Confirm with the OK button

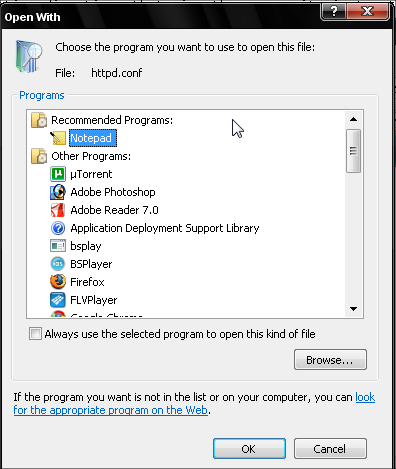(x=249, y=449)
